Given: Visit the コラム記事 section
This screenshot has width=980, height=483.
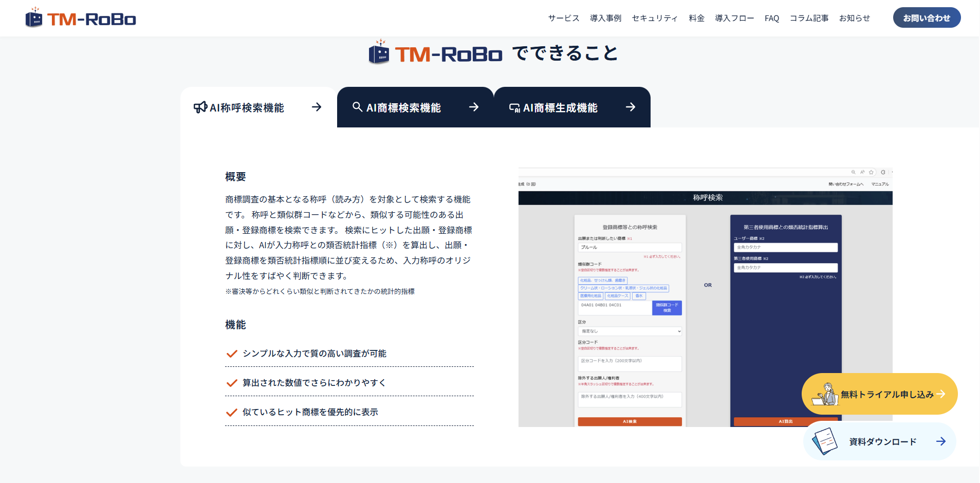Looking at the screenshot, I should pyautogui.click(x=809, y=18).
